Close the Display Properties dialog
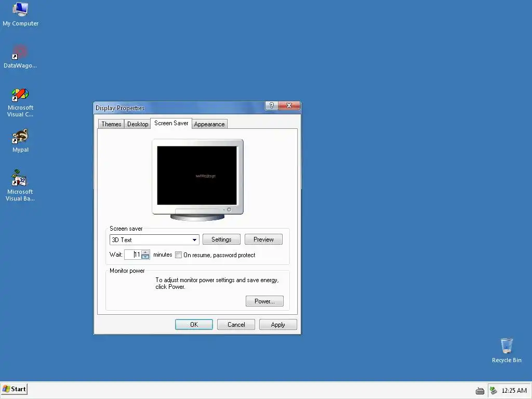 point(289,105)
